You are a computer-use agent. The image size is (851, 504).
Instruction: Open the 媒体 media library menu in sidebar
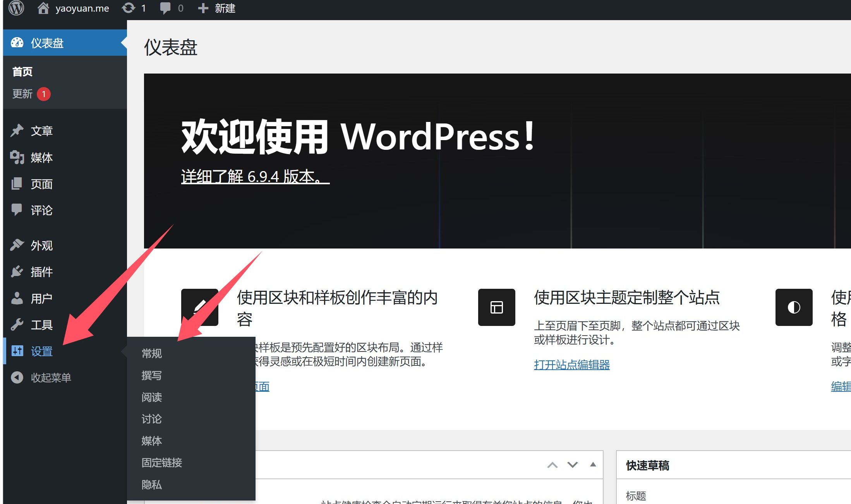click(x=41, y=158)
